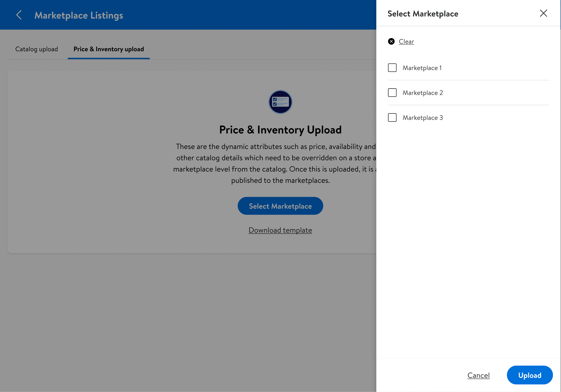Click the Marketplace 1 label
Viewport: 561px width, 392px height.
point(422,68)
